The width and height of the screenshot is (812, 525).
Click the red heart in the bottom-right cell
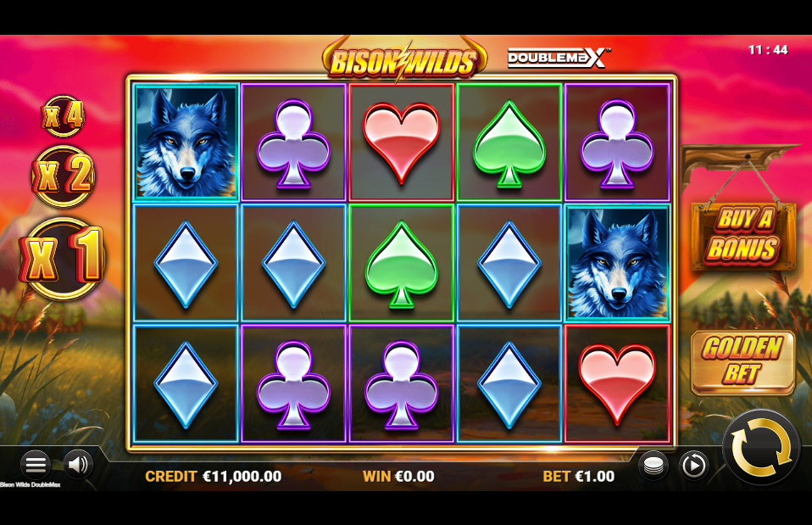pos(617,383)
